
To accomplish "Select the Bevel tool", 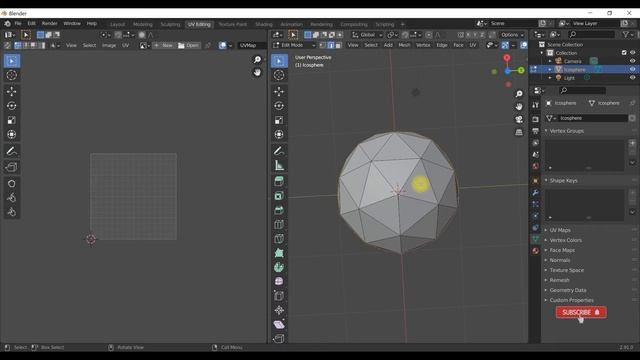I will (x=279, y=210).
